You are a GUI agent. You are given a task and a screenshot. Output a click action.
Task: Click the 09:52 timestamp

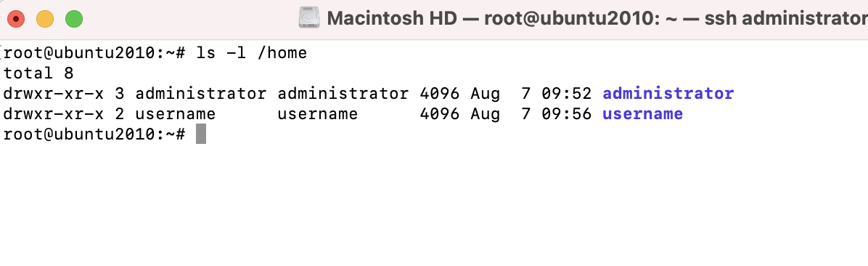(x=566, y=93)
